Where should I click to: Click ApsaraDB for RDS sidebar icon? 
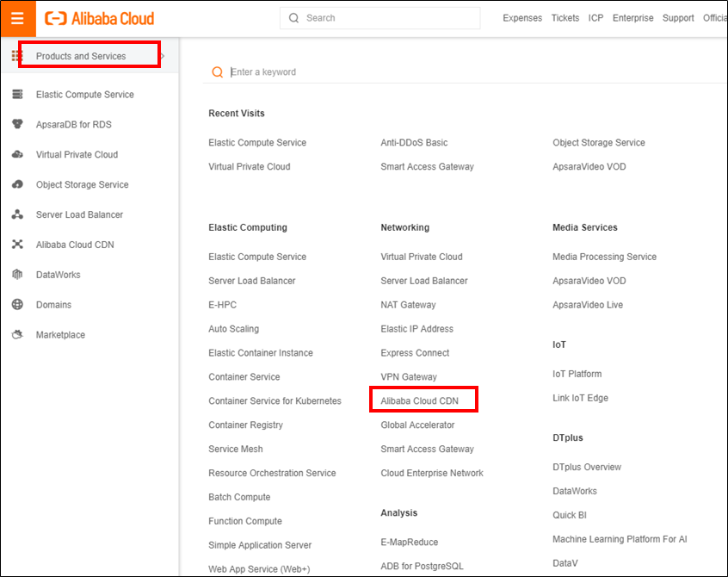click(x=17, y=125)
